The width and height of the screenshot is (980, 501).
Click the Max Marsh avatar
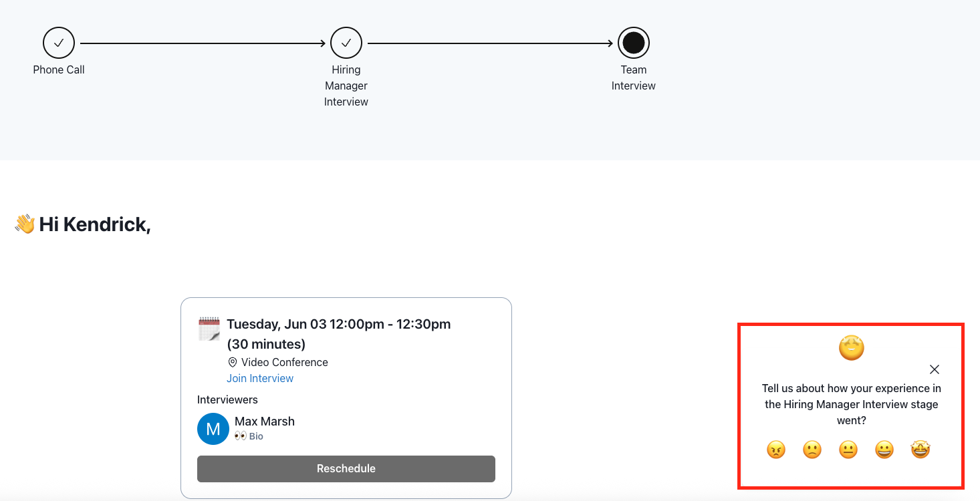[x=213, y=429]
